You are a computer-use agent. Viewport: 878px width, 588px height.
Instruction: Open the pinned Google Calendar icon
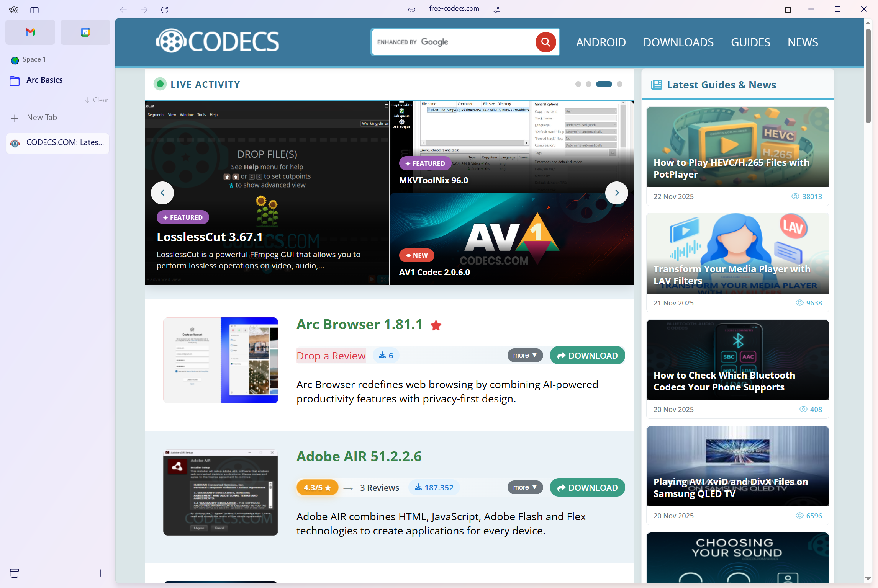(85, 32)
